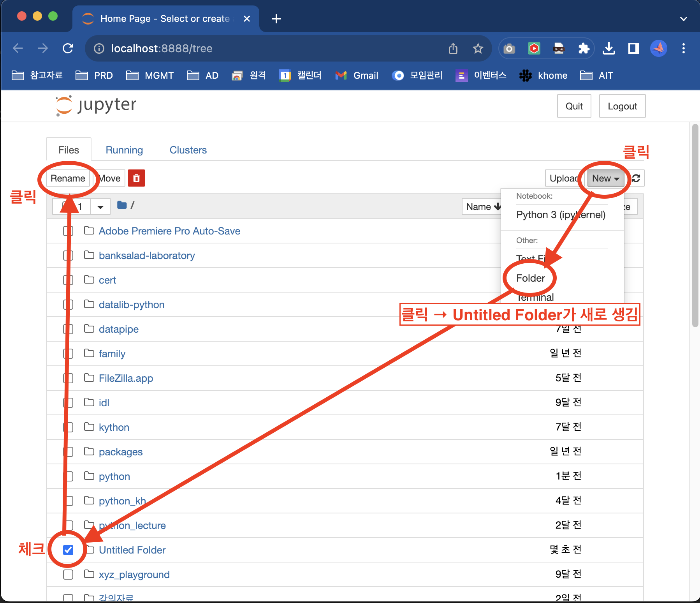
Task: Switch to the Clusters tab
Action: coord(188,150)
